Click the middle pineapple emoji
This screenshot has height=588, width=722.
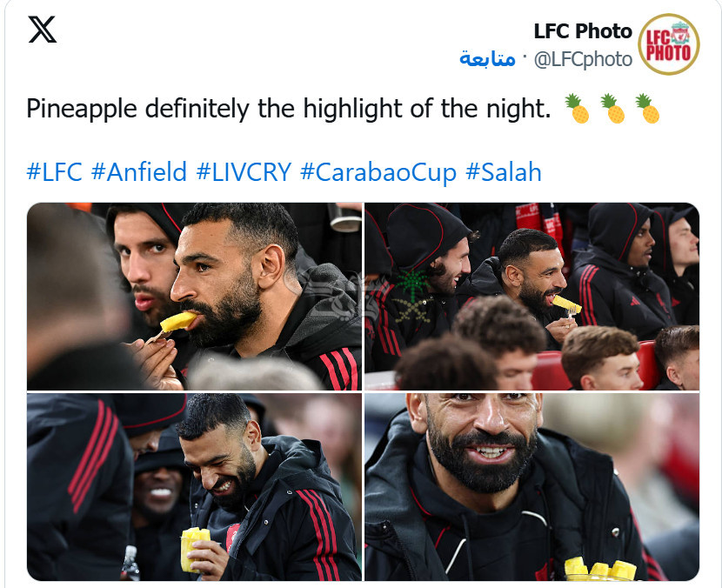(612, 109)
